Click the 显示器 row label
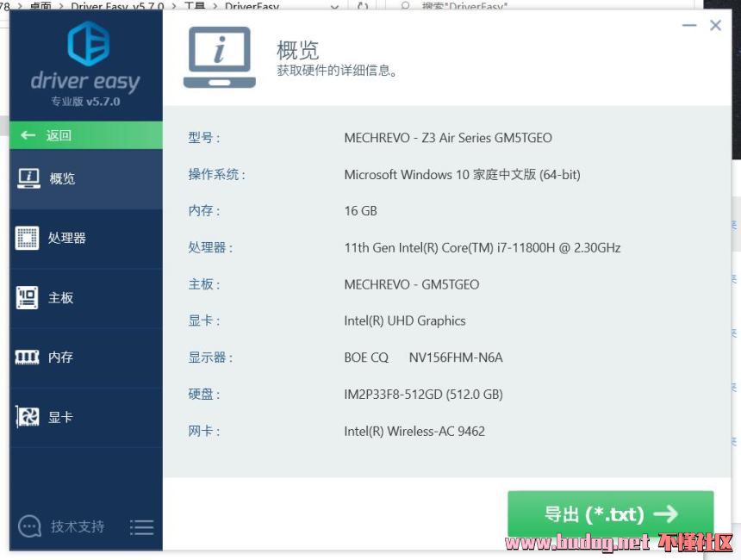 [210, 358]
